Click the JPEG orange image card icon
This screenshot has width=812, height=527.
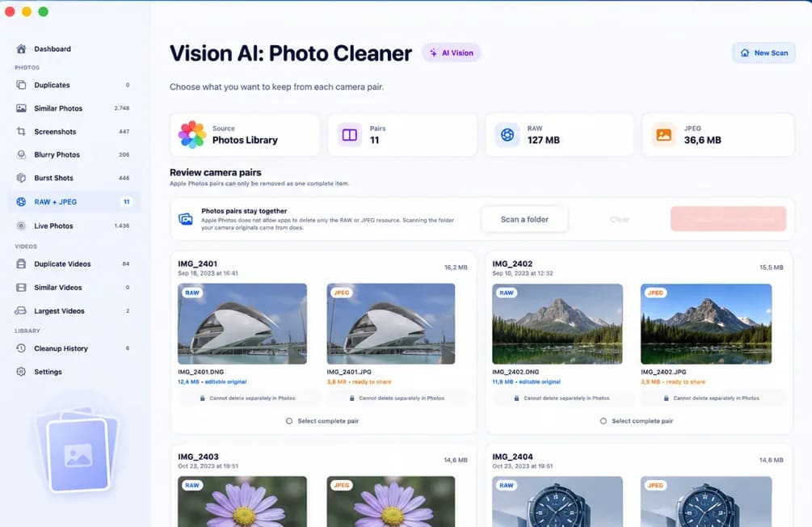(664, 135)
